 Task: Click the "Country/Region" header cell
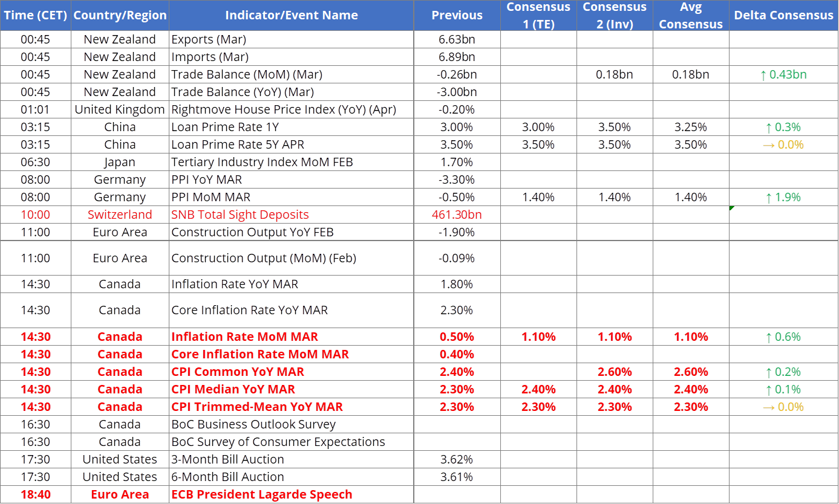click(x=120, y=15)
